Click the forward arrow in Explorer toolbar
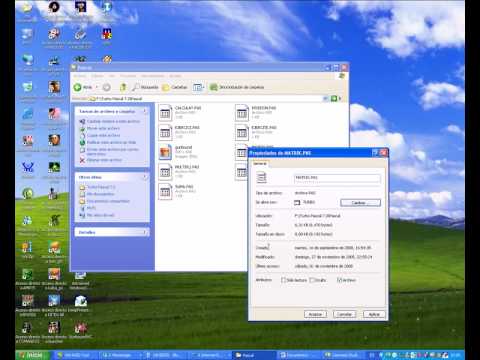This screenshot has width=480, height=360. click(x=106, y=87)
